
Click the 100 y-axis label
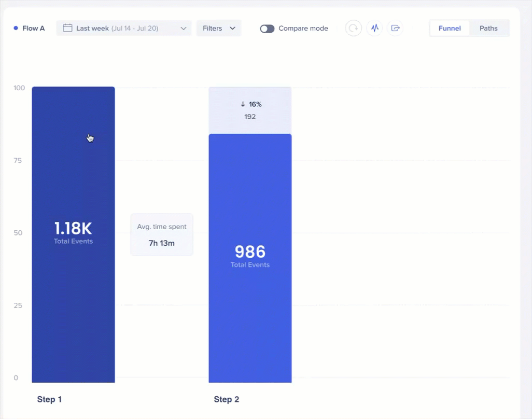pos(19,88)
